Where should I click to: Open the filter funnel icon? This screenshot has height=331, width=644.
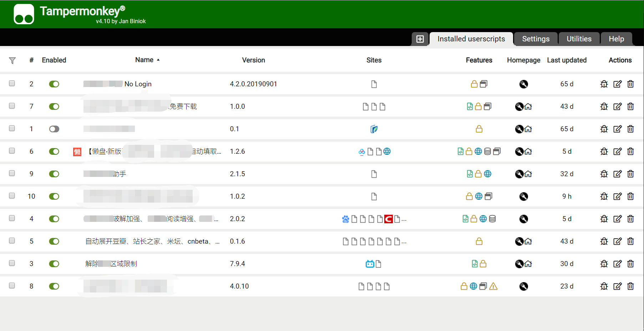pos(12,60)
